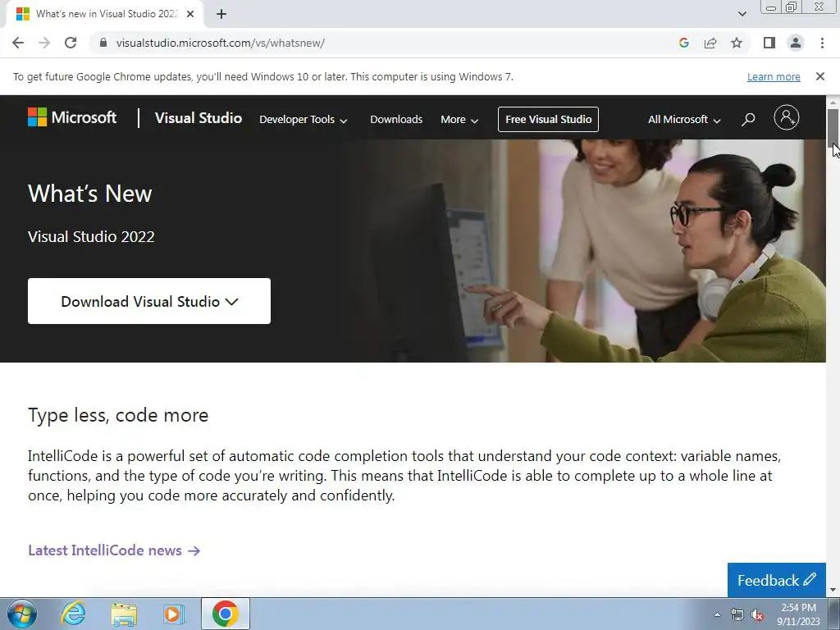Dismiss the Chrome update notification bar

(x=820, y=76)
